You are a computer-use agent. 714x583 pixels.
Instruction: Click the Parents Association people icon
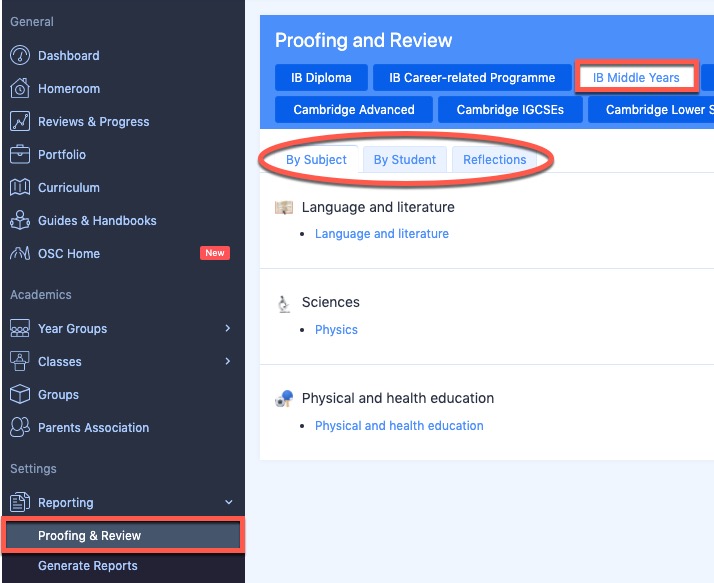click(x=20, y=427)
